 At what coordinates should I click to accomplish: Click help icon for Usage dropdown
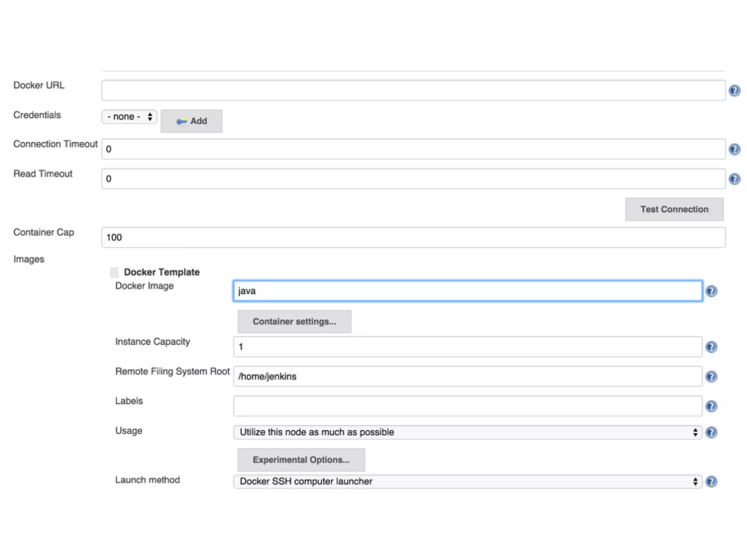click(x=711, y=432)
